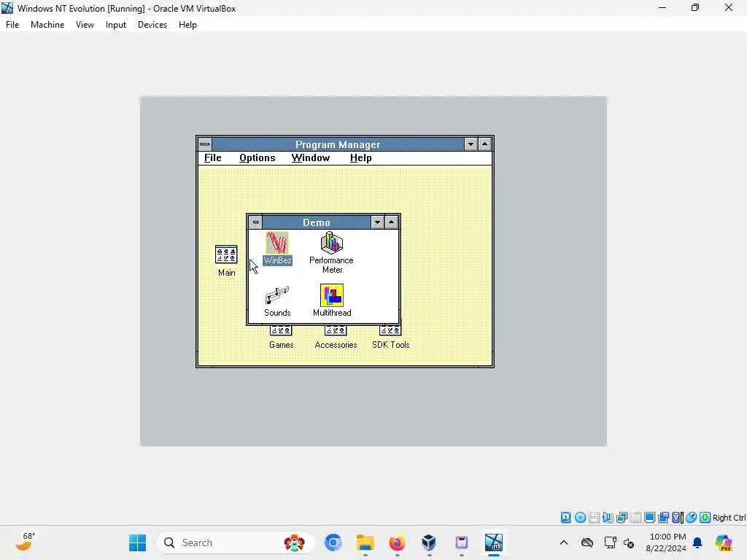Select the WinBez program icon

(x=277, y=248)
